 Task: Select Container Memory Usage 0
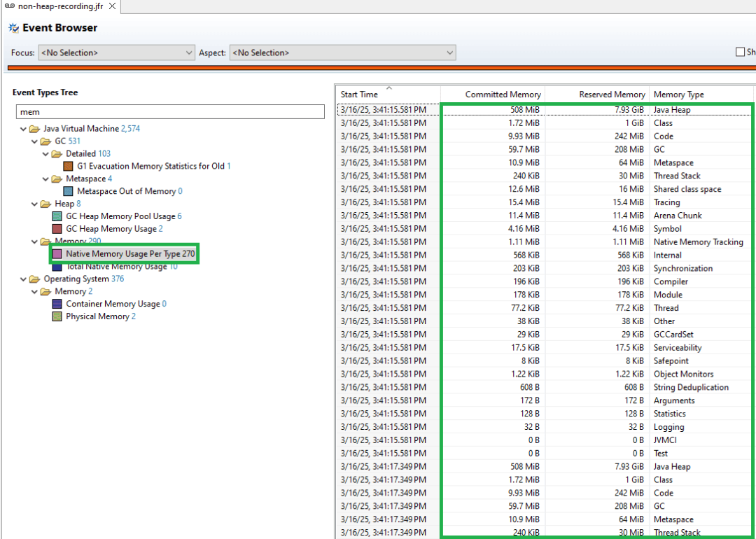(116, 304)
